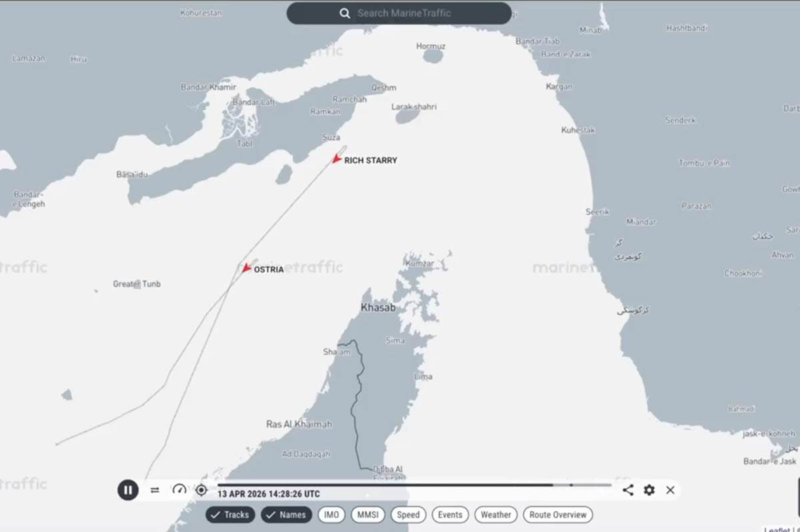This screenshot has width=800, height=532.
Task: Enable the IMO label chip
Action: click(331, 515)
